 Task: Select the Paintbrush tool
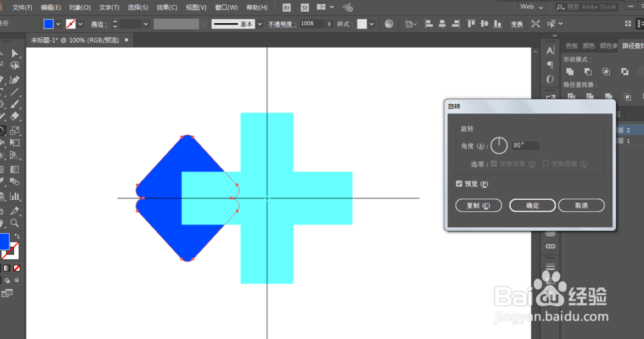[x=15, y=104]
